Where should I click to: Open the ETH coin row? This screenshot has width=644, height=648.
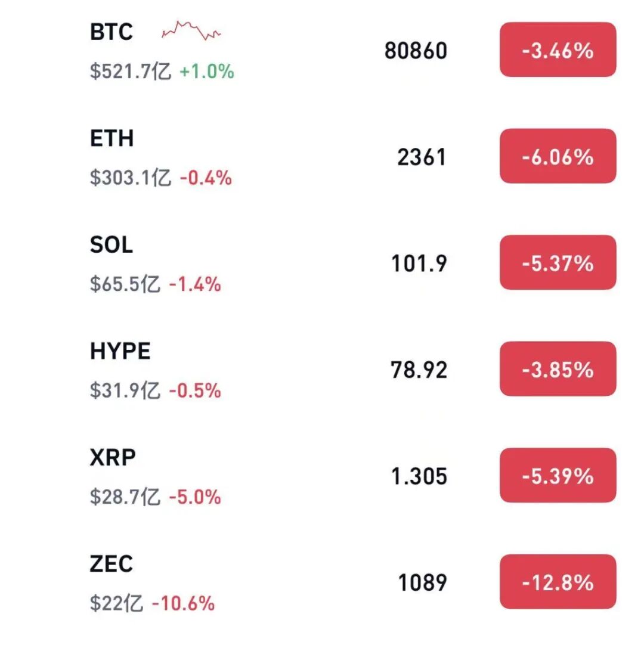tap(322, 156)
